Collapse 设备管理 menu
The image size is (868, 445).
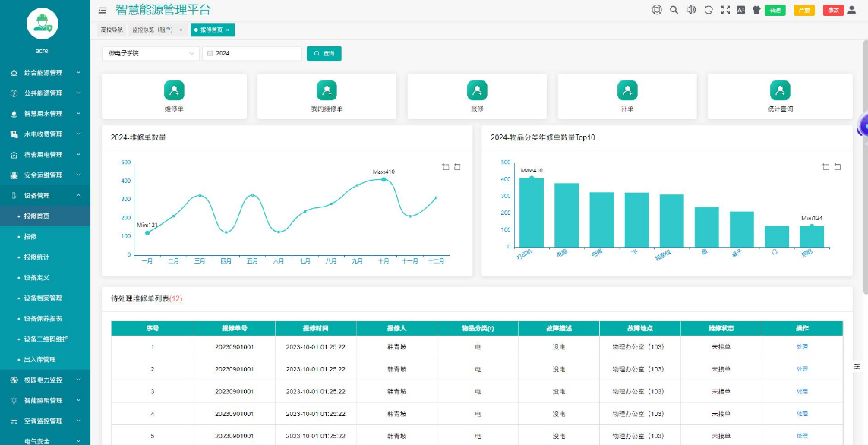click(45, 195)
